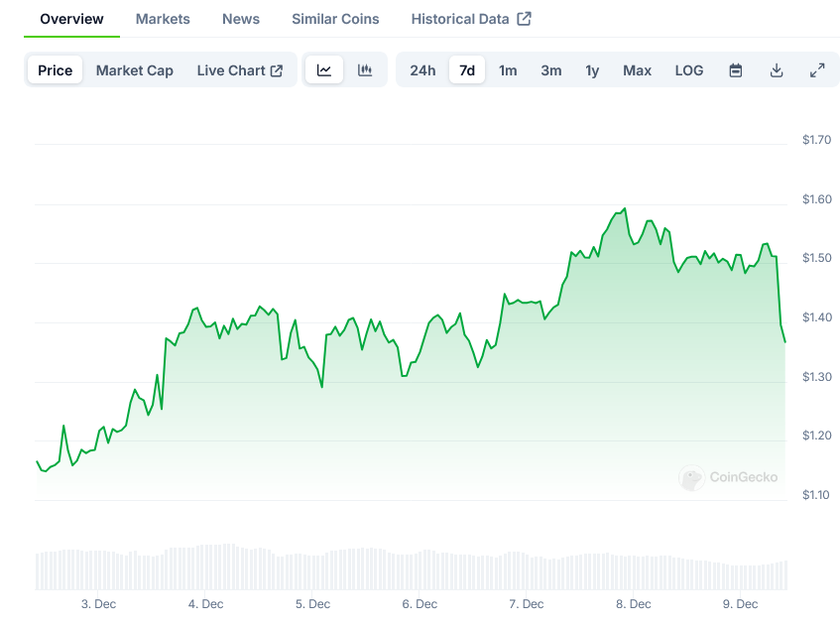Screen dimensions: 840x624
Task: Choose the 1m time range
Action: [508, 70]
